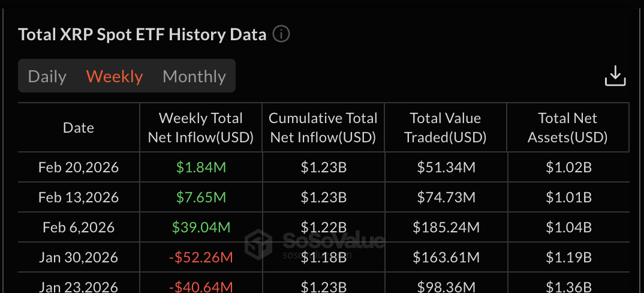Click the info icon beside the title

tap(281, 34)
